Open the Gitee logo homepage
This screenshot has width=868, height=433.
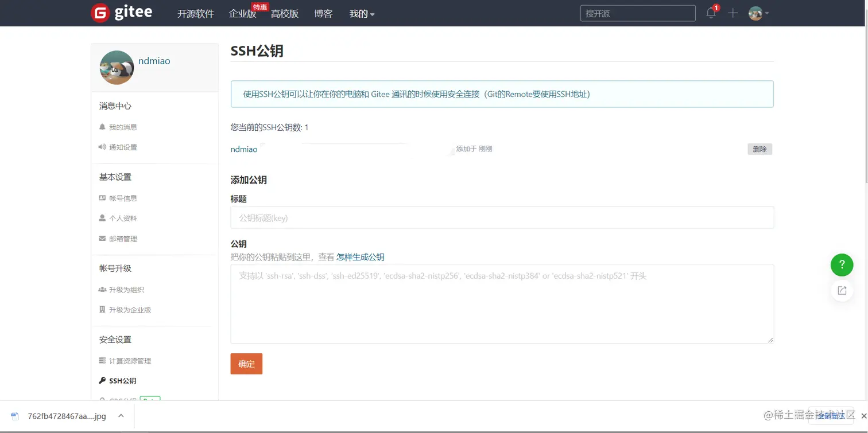coord(122,13)
